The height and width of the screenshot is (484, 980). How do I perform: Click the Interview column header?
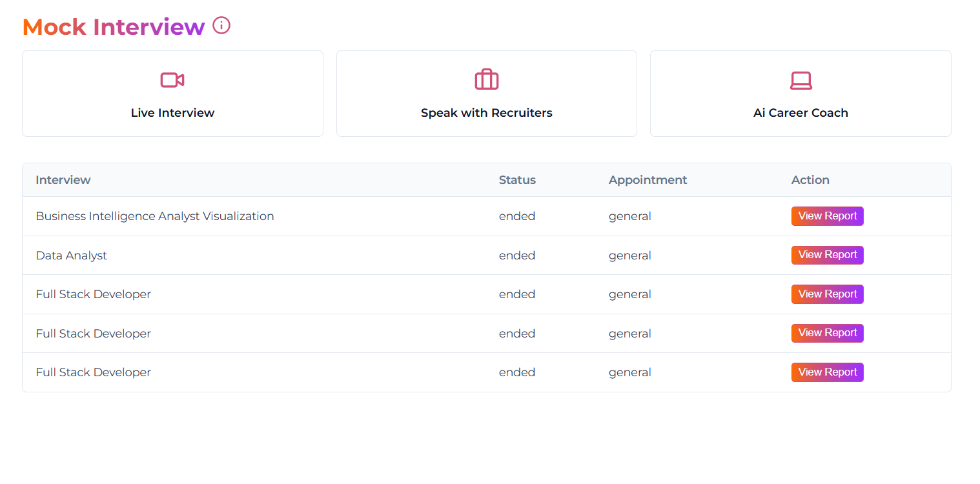63,180
